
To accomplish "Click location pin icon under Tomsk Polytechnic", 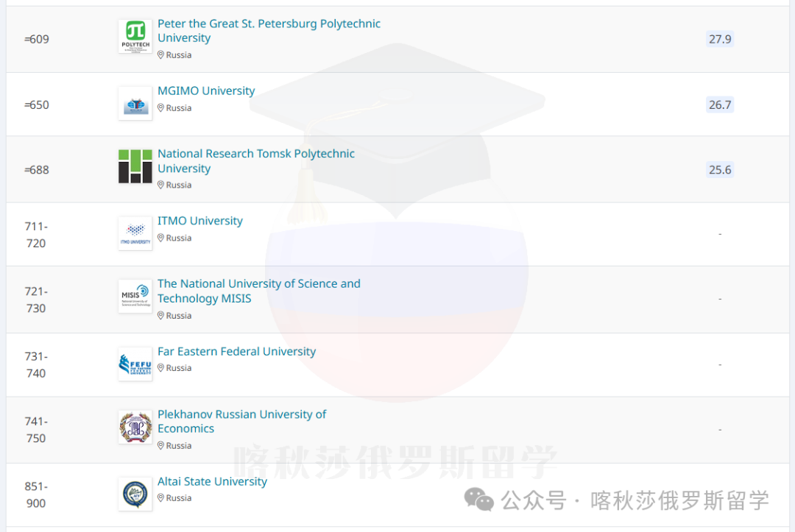I will [x=160, y=185].
